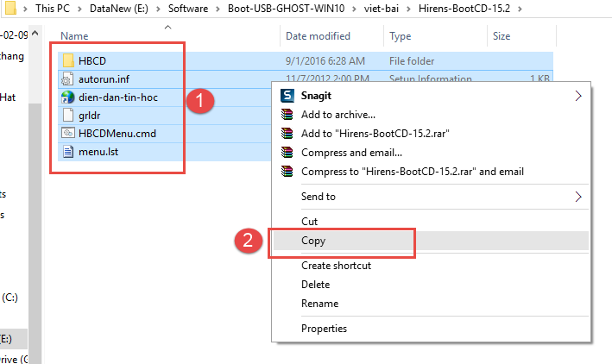The height and width of the screenshot is (364, 612).
Task: Select Properties in the context menu
Action: pos(324,328)
